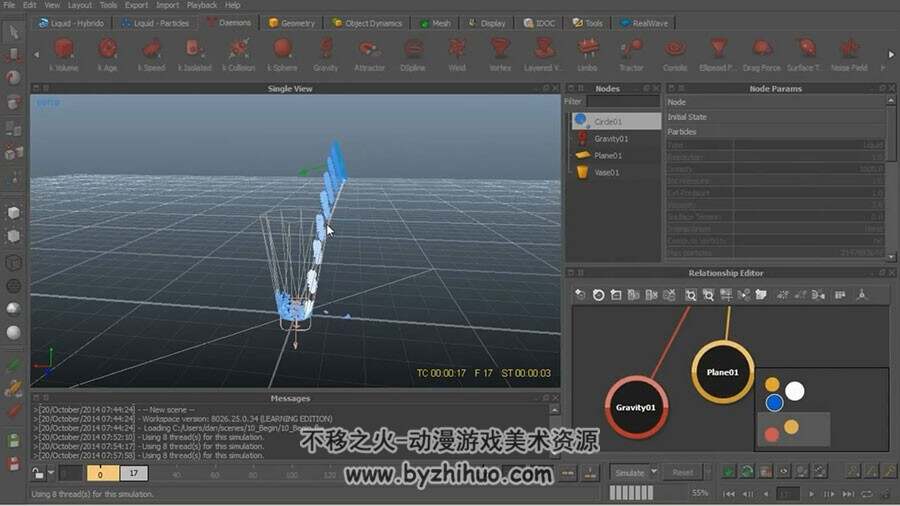Viewport: 900px width, 506px height.
Task: Add a Layered Vortex daemon
Action: point(542,55)
